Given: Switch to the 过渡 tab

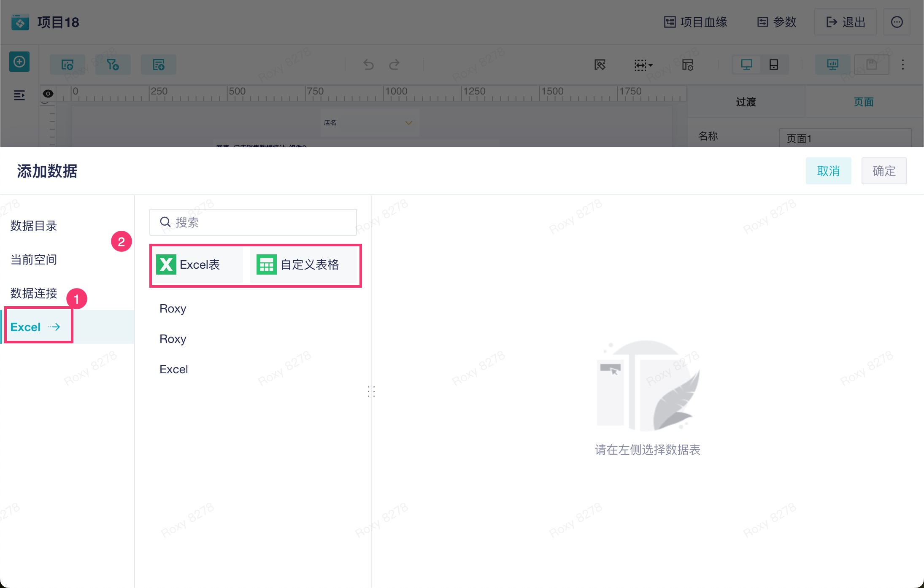Looking at the screenshot, I should (746, 102).
